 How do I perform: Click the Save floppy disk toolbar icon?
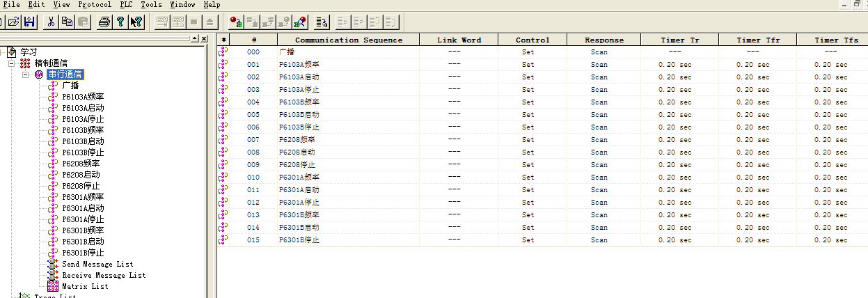pos(30,22)
